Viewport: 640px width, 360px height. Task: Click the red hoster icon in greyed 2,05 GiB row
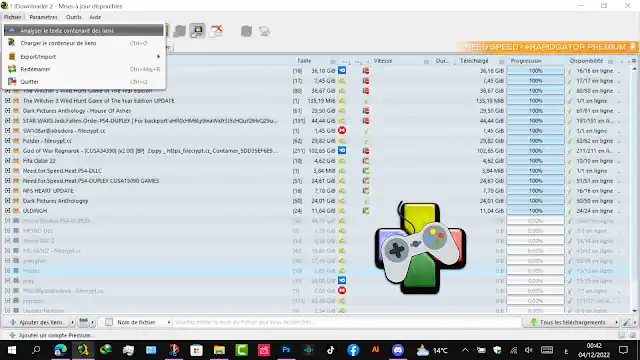[342, 291]
